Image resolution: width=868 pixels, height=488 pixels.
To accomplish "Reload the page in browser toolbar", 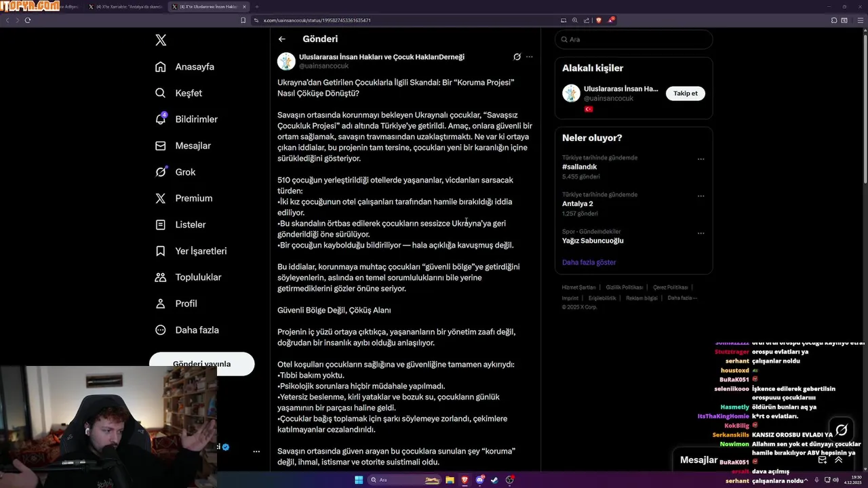I will [x=28, y=20].
